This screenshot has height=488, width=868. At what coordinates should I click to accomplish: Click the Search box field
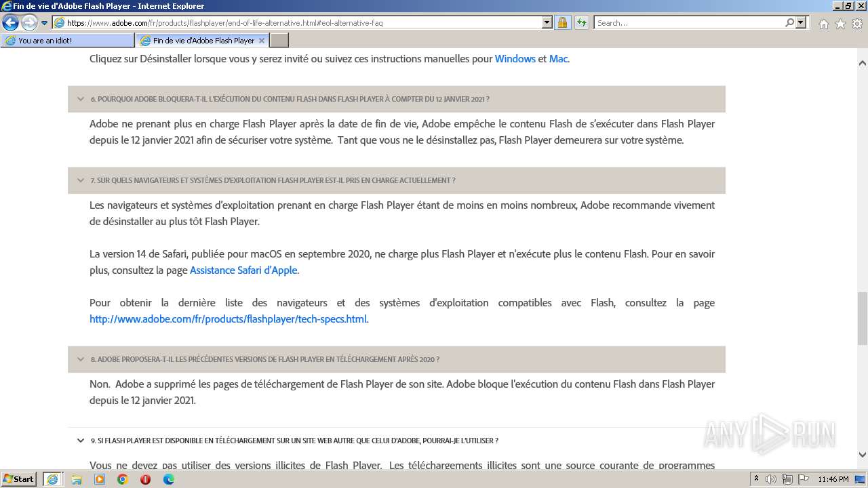tap(689, 22)
